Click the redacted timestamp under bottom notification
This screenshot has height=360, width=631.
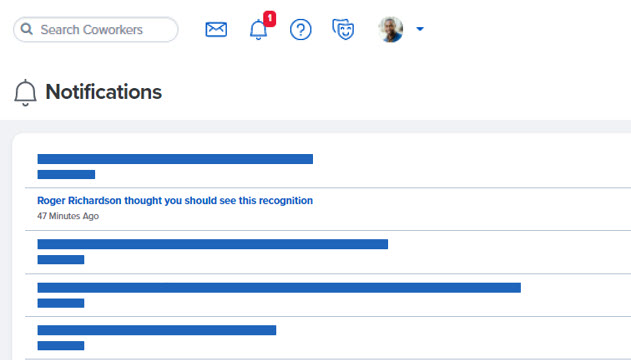pos(61,346)
